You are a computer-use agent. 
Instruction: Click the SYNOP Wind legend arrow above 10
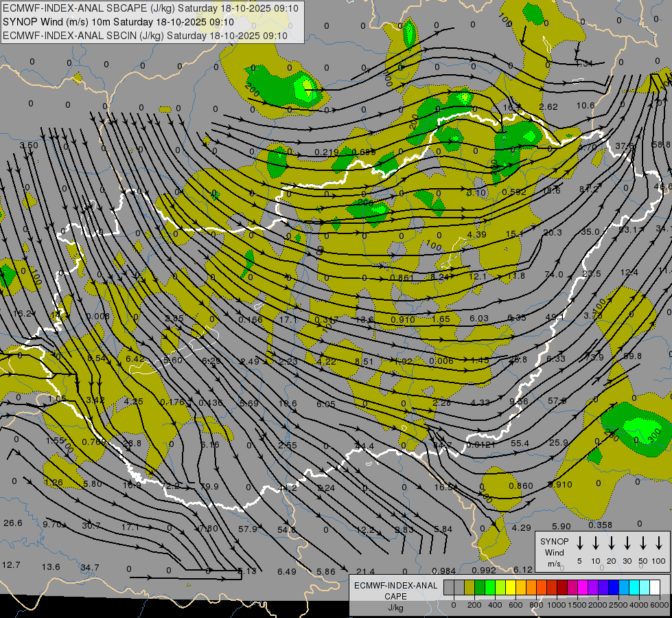(595, 543)
